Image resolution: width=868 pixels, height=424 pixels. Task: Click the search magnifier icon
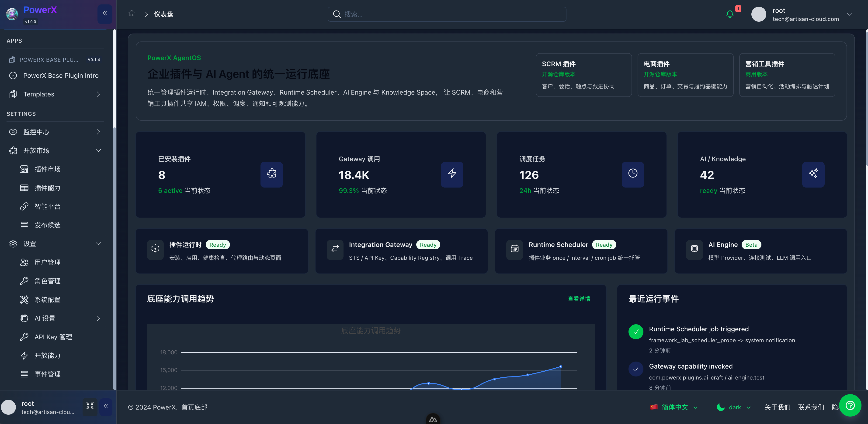click(x=337, y=14)
